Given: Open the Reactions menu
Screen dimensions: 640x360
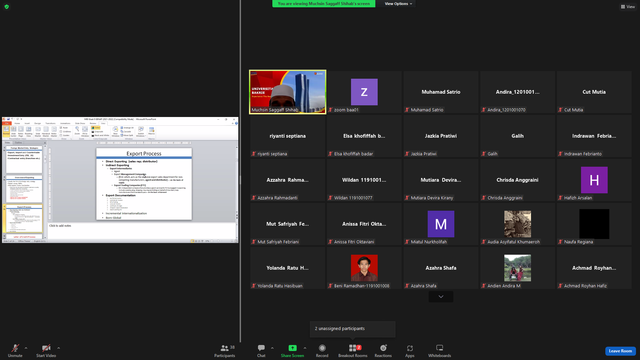Looking at the screenshot, I should 383,350.
